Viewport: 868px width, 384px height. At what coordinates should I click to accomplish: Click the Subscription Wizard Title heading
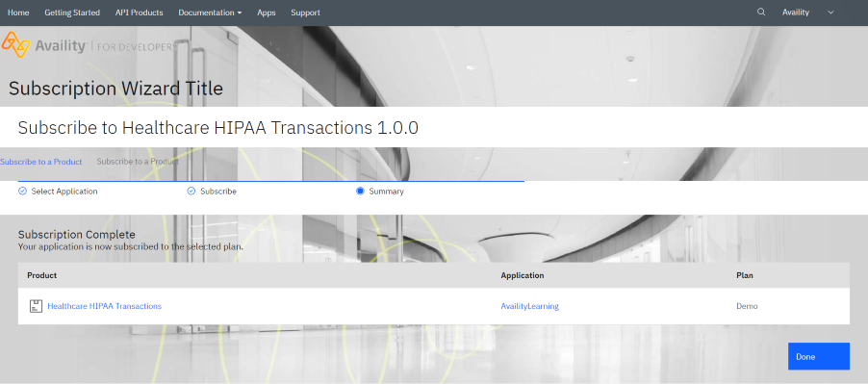pos(115,89)
